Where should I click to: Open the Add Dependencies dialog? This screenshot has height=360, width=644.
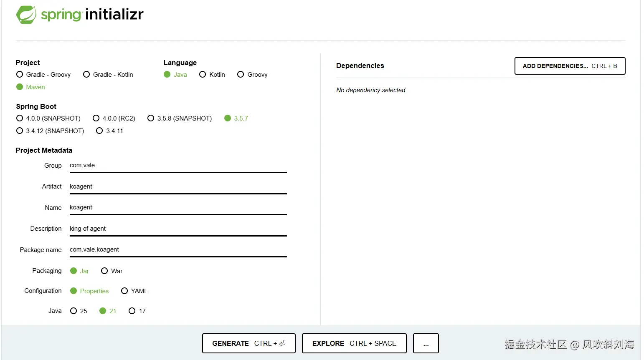570,66
